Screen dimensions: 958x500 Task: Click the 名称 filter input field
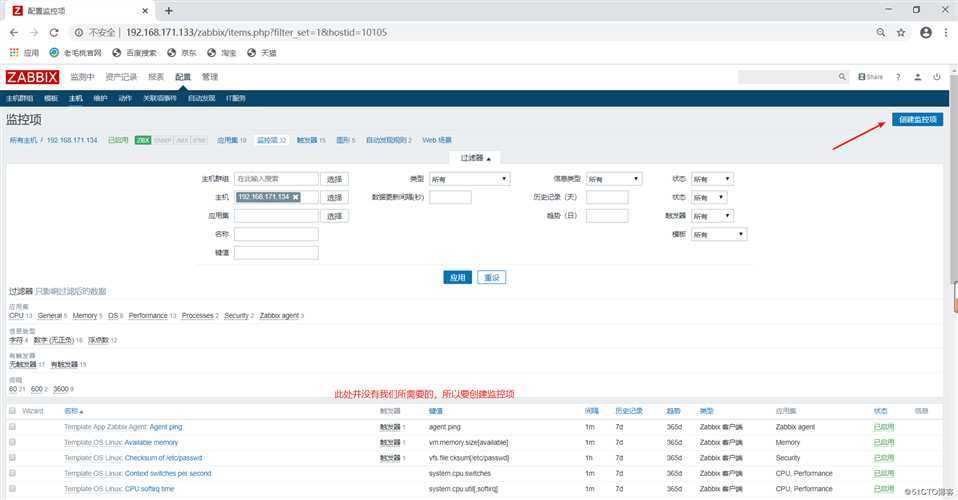point(276,234)
